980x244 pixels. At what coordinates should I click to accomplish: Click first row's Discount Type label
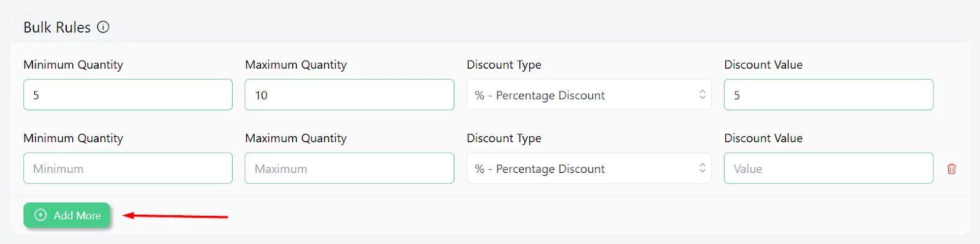click(x=504, y=65)
